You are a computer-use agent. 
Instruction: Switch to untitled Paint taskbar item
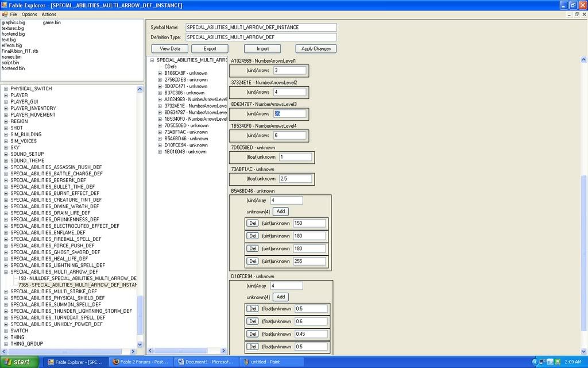pos(271,362)
